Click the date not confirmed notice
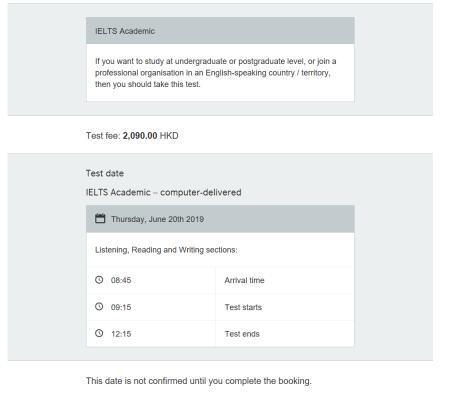Screen dimensions: 453x394 [x=199, y=381]
